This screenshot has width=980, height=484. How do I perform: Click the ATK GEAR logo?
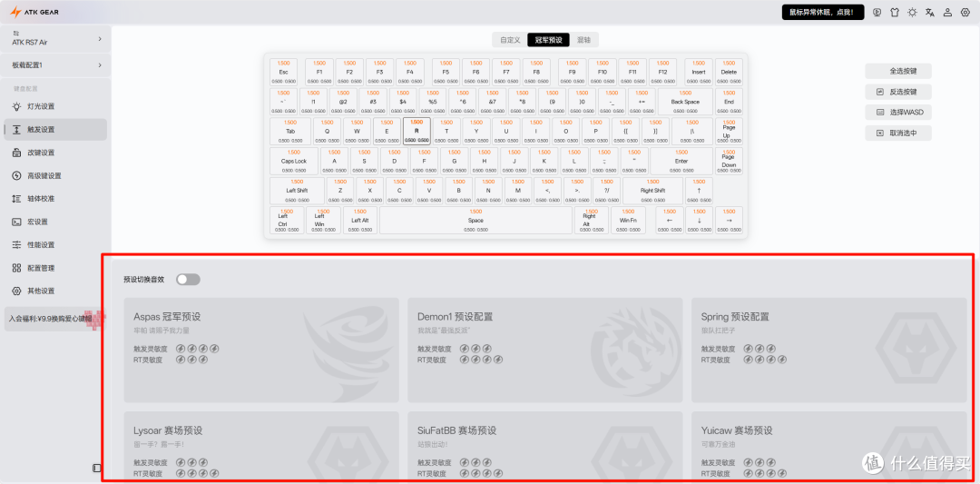(x=35, y=12)
